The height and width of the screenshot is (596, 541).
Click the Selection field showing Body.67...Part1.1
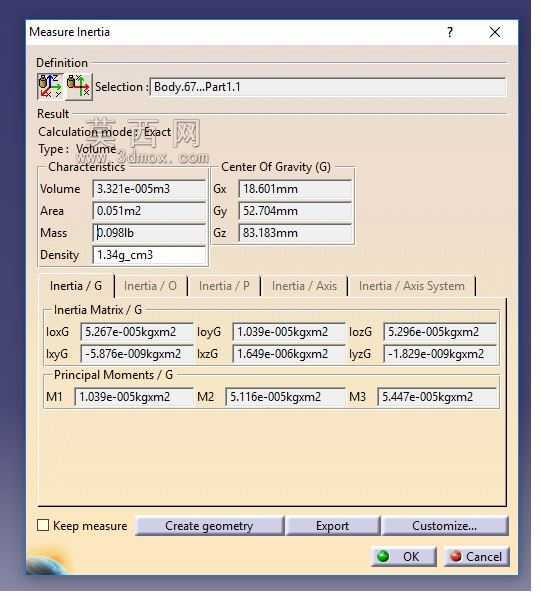328,87
